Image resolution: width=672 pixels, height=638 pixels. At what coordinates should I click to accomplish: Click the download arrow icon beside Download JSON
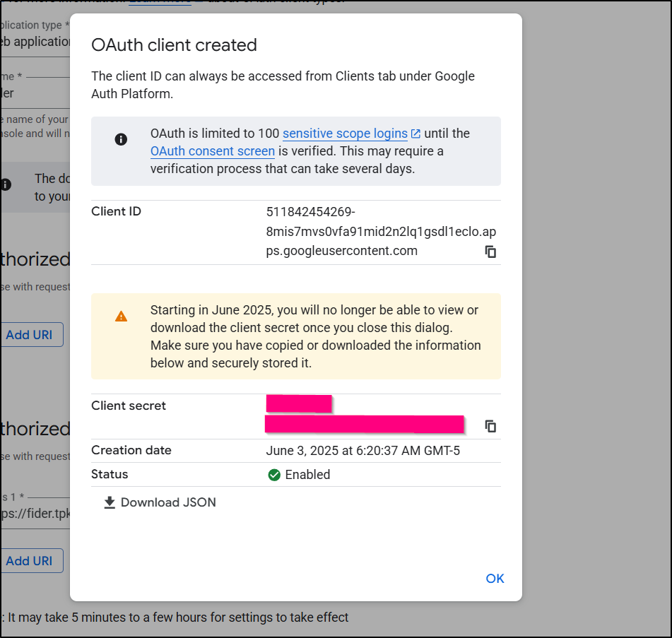(x=110, y=502)
